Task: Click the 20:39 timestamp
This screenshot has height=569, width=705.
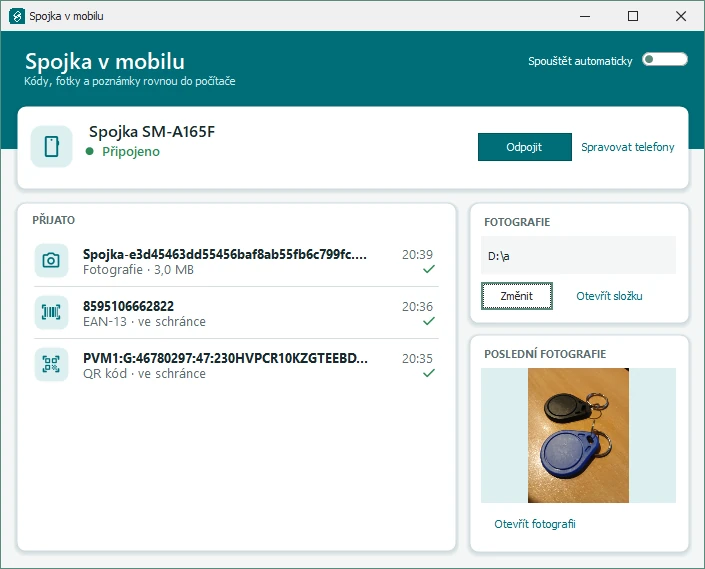Action: tap(417, 255)
